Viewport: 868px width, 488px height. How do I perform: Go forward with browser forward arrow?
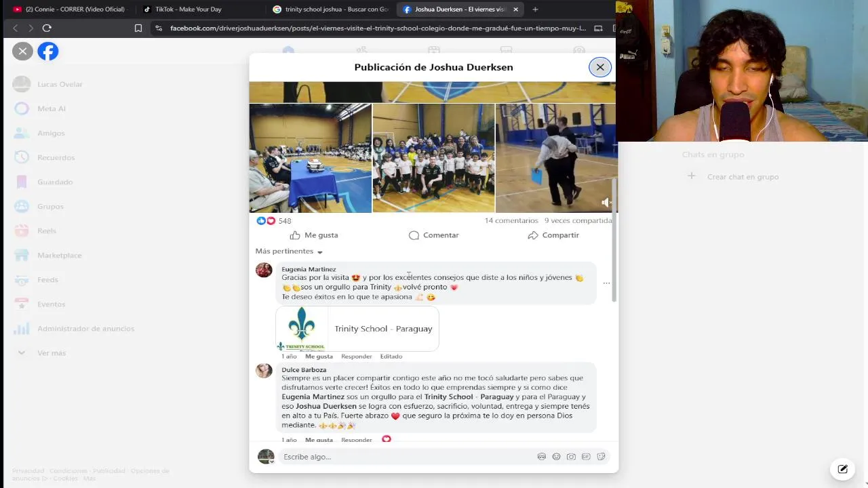click(x=31, y=28)
